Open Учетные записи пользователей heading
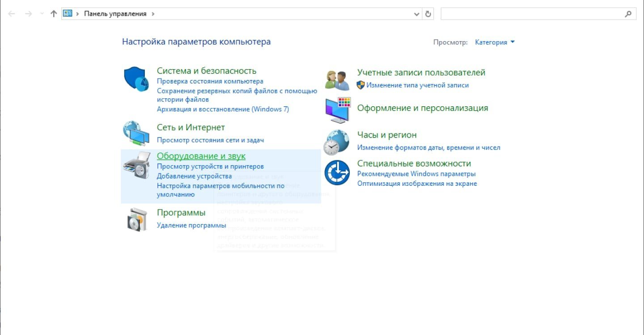The width and height of the screenshot is (644, 335). coord(421,72)
